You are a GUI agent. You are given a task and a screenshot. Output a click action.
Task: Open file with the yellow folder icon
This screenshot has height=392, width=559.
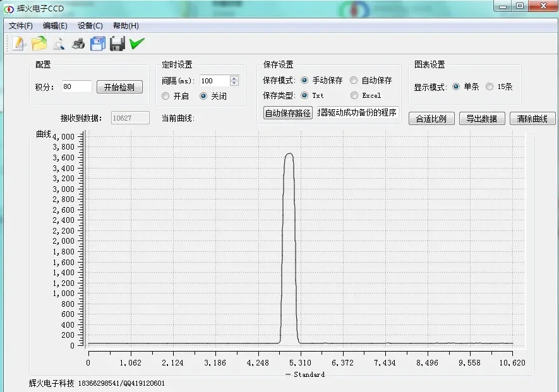[39, 44]
